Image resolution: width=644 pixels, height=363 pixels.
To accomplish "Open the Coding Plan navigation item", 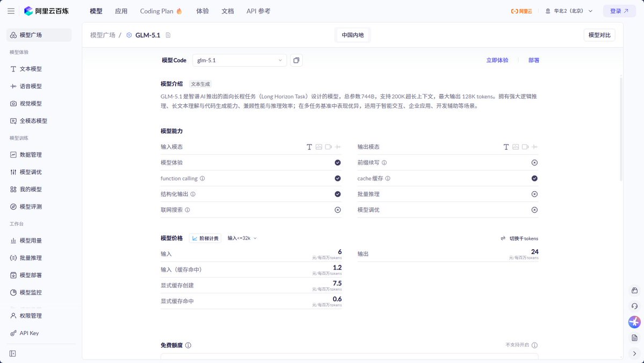I will tap(161, 11).
